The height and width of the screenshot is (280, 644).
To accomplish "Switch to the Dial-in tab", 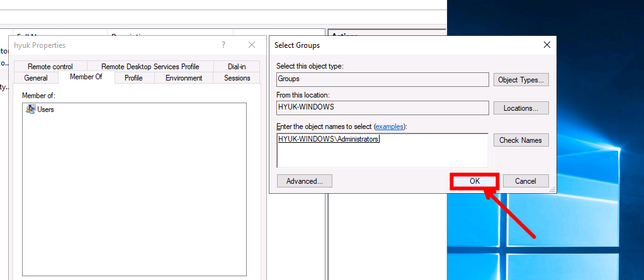I will pyautogui.click(x=237, y=67).
